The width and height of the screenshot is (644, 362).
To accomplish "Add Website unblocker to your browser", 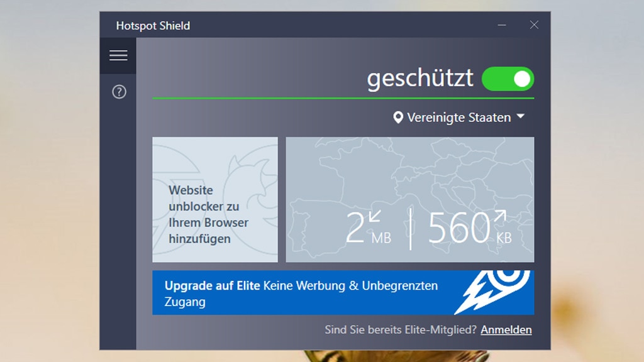I will click(215, 199).
